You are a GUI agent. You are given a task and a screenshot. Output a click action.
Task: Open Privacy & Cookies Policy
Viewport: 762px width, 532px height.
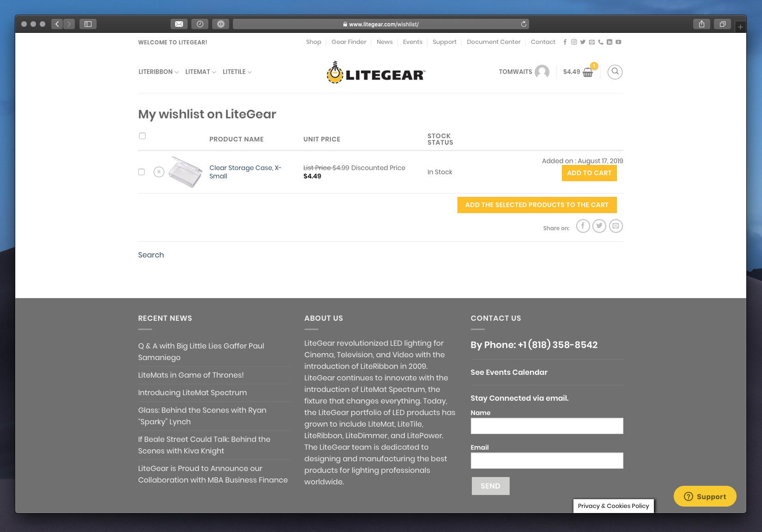pos(613,506)
